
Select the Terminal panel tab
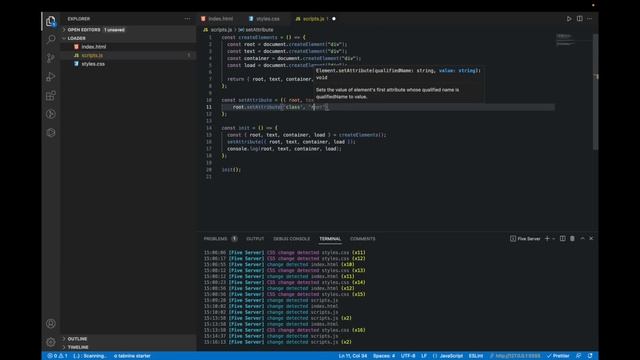click(x=330, y=239)
